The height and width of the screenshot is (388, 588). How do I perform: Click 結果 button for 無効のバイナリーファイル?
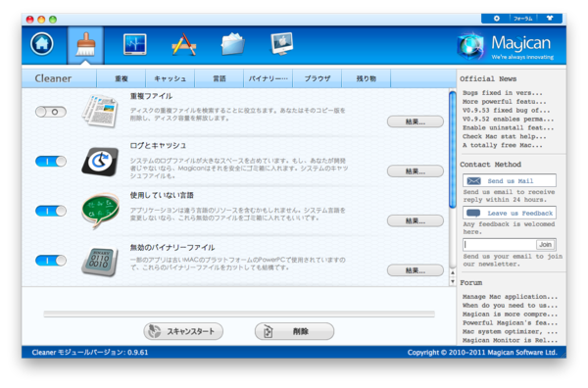(416, 270)
